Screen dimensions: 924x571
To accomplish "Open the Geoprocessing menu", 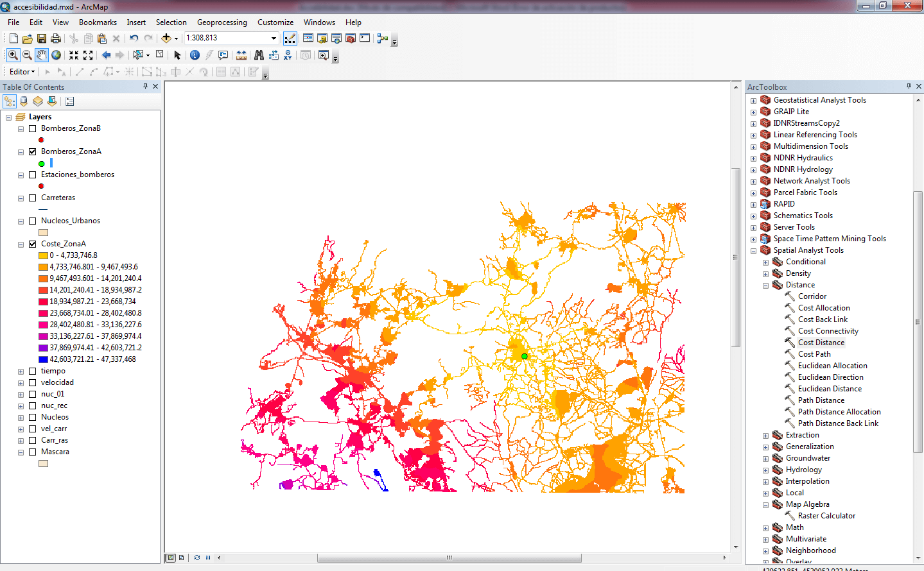I will point(222,22).
